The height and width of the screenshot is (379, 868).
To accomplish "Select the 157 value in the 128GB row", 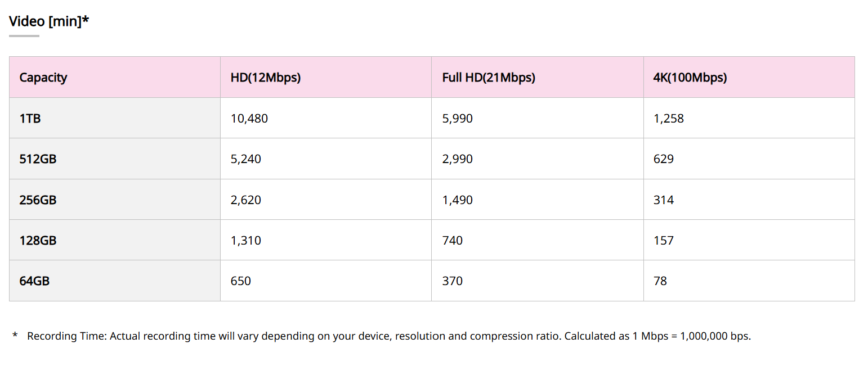I will [664, 241].
